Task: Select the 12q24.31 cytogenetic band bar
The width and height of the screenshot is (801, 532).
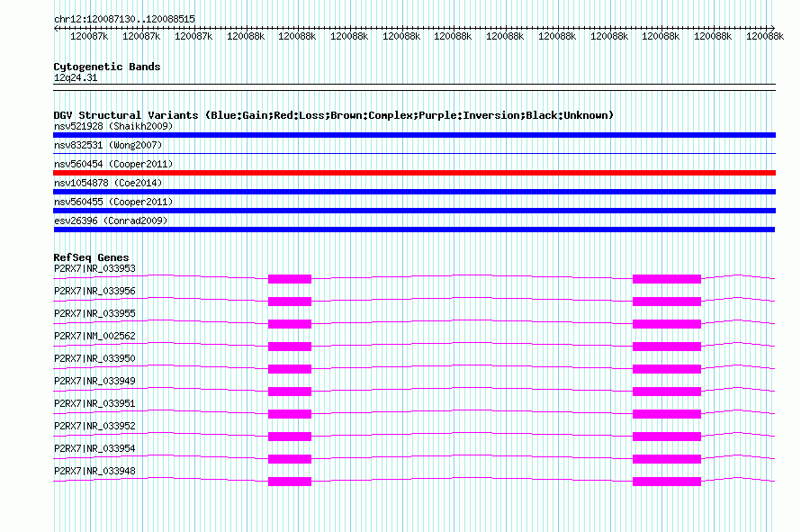Action: point(414,87)
